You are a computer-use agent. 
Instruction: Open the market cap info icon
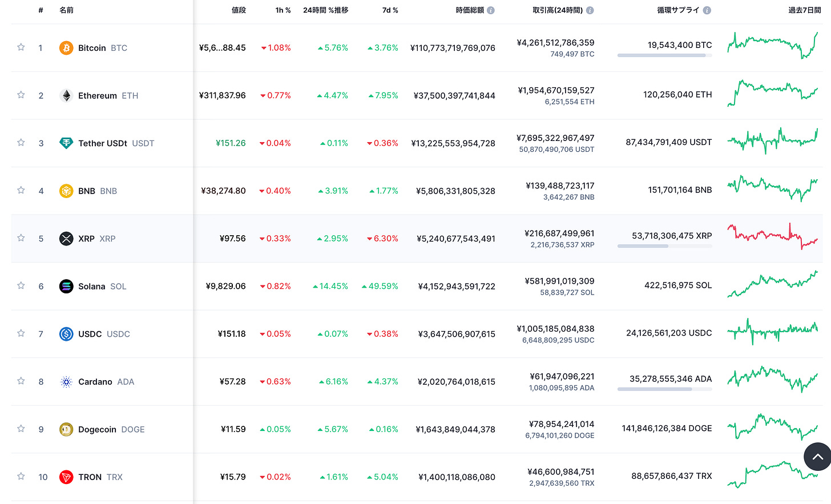[x=491, y=10]
